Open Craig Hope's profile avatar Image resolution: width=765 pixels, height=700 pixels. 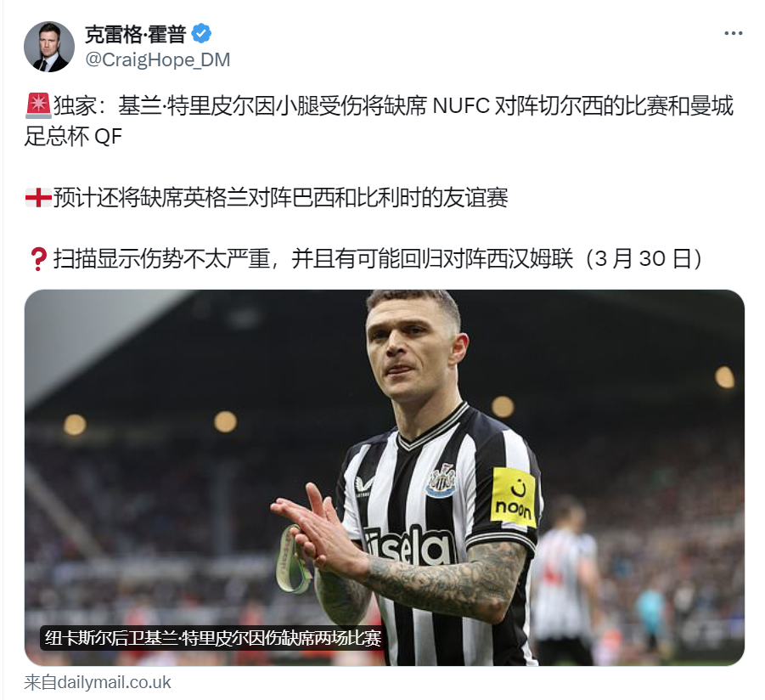[48, 47]
